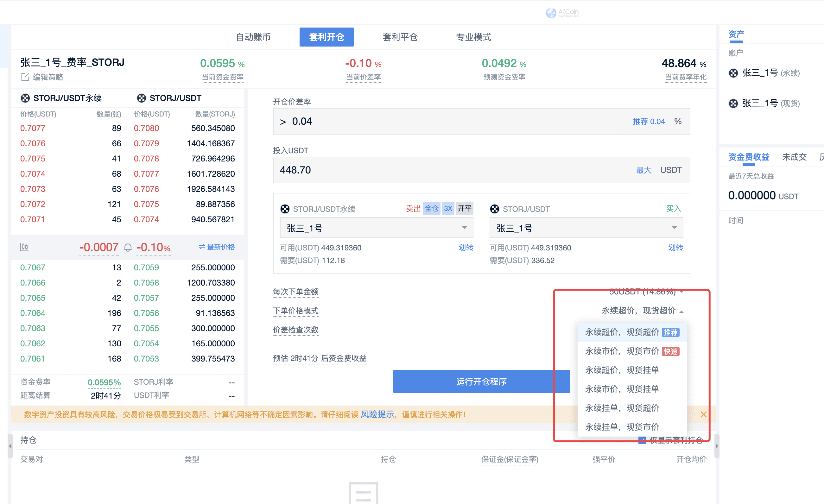Image resolution: width=824 pixels, height=504 pixels.
Task: Select option 永续市价，现货挂单
Action: tap(632, 389)
